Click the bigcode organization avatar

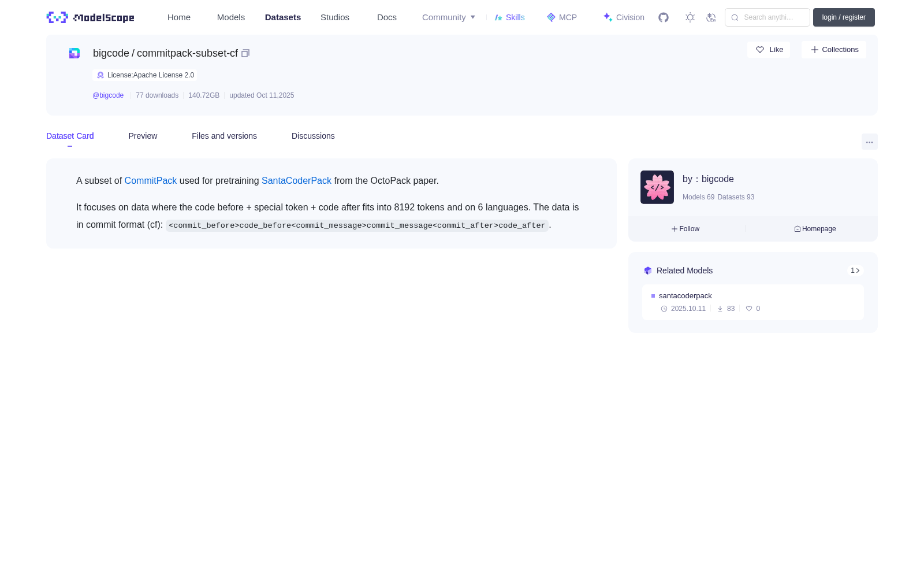coord(657,187)
